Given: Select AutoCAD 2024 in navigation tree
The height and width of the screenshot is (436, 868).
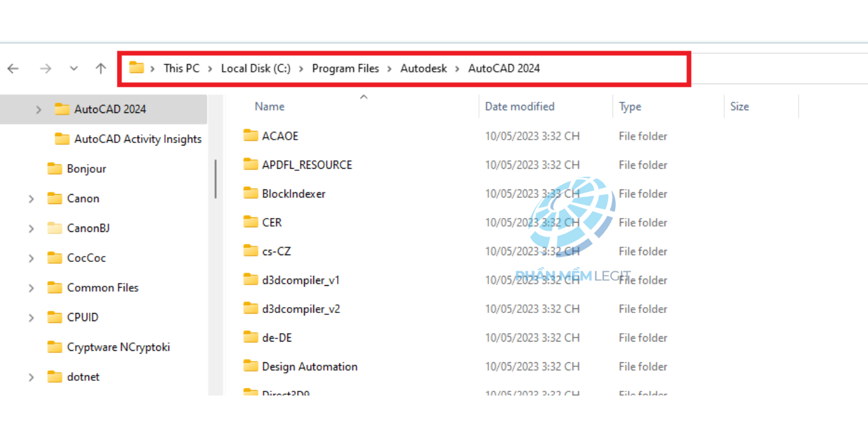Looking at the screenshot, I should [x=110, y=109].
